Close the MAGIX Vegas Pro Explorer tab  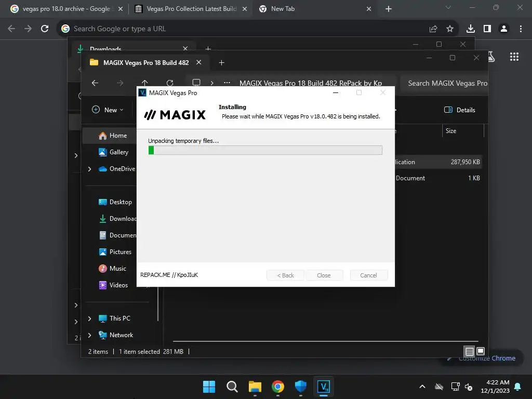[x=199, y=62]
